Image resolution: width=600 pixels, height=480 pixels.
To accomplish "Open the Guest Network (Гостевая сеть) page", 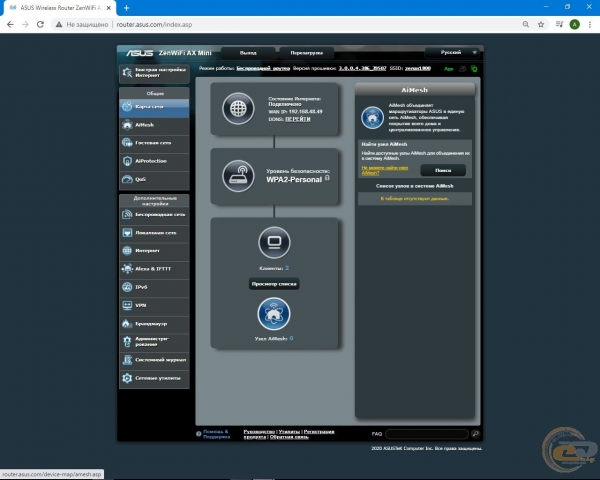I will (x=154, y=143).
